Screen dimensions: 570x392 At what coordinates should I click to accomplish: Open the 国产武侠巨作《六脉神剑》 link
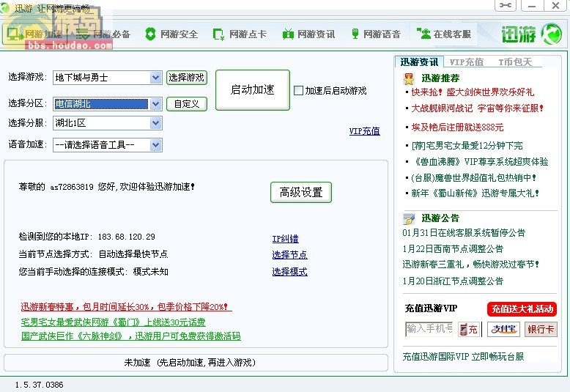pyautogui.click(x=131, y=336)
